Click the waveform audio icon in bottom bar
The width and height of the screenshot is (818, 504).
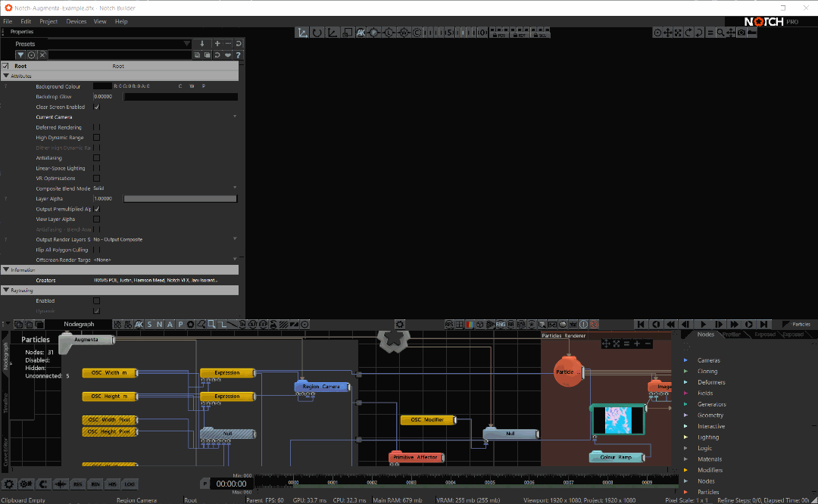pos(61,484)
